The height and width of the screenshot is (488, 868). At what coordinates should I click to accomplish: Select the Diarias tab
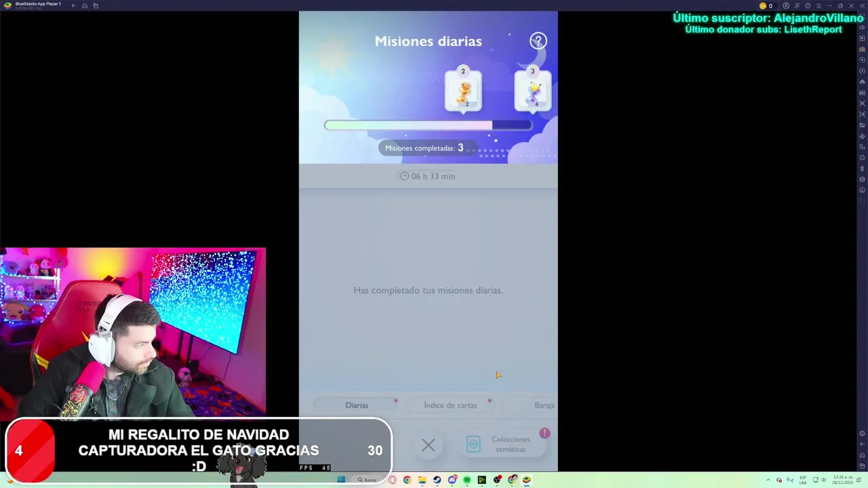point(357,405)
